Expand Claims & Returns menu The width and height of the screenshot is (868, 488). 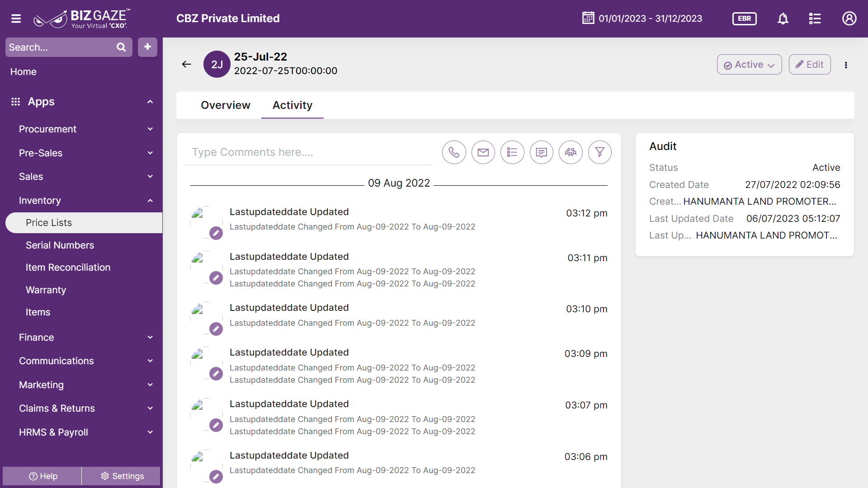pos(150,408)
